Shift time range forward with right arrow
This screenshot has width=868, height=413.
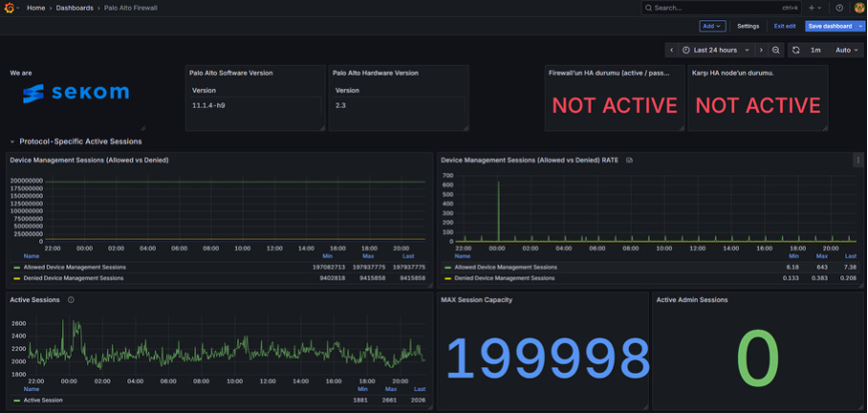(761, 50)
